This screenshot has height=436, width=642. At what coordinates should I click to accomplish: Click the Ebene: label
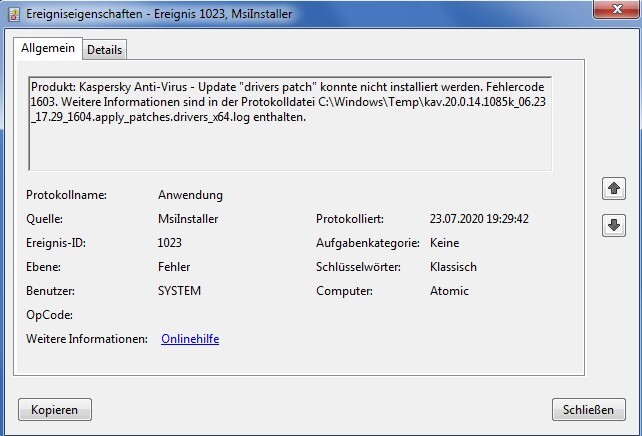point(43,267)
